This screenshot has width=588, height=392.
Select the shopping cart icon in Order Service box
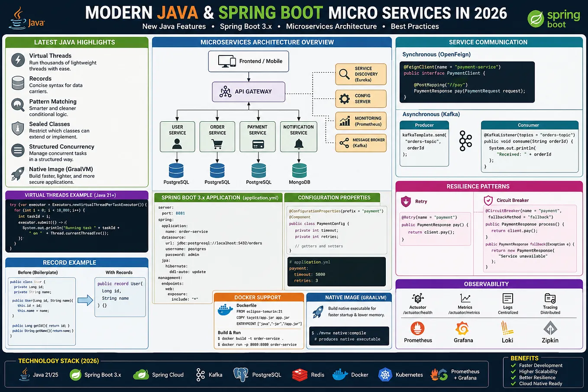coord(217,144)
